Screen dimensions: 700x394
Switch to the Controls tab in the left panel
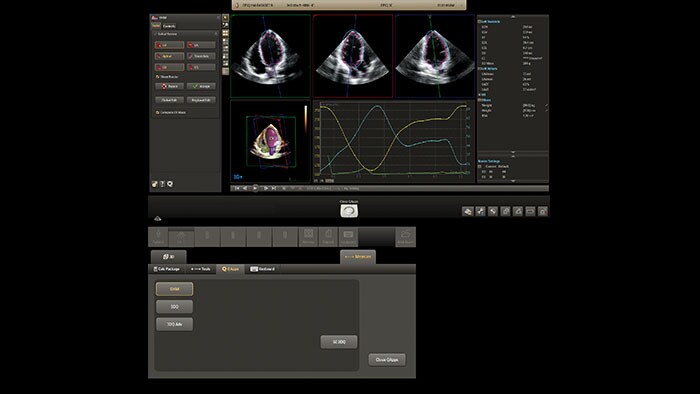coord(169,26)
